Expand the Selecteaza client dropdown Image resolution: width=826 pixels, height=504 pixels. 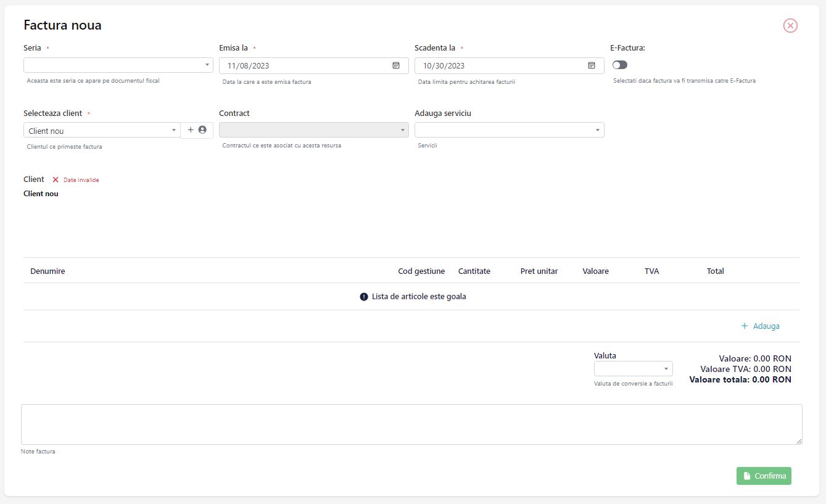[x=102, y=130]
